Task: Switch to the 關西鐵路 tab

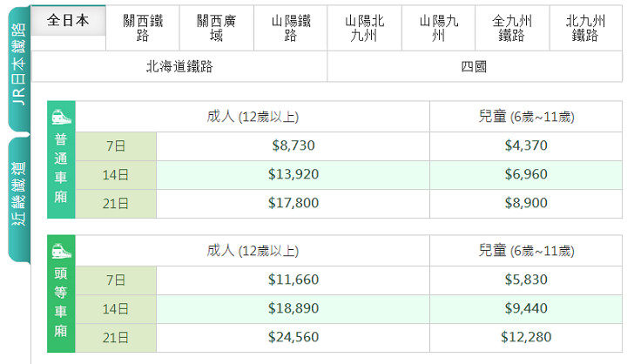Action: click(x=143, y=28)
